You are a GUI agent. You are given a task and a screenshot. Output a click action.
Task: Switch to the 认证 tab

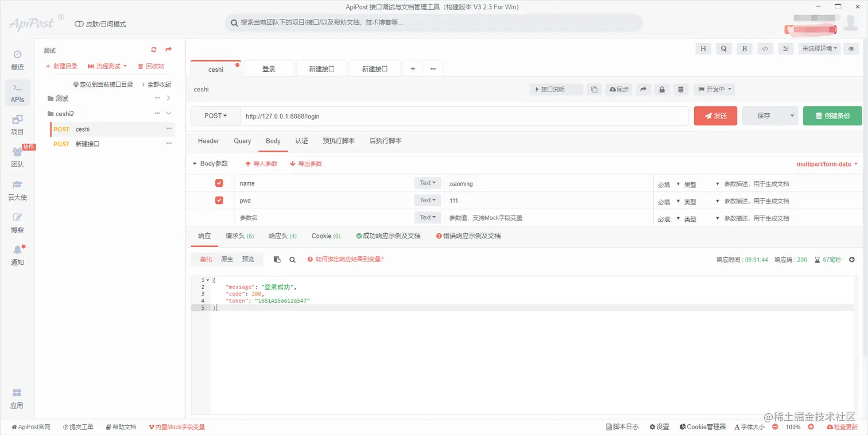pyautogui.click(x=301, y=141)
